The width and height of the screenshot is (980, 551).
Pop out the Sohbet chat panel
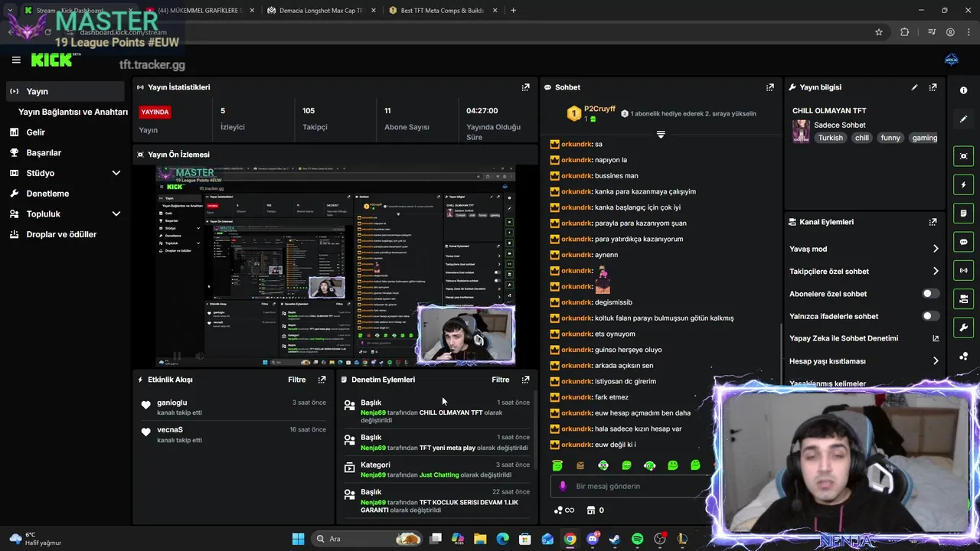pos(770,87)
